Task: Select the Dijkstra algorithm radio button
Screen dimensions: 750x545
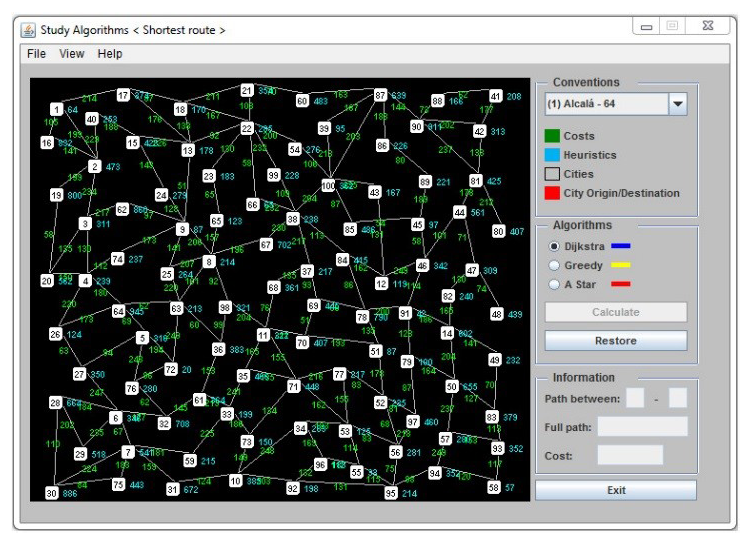Action: click(x=555, y=246)
